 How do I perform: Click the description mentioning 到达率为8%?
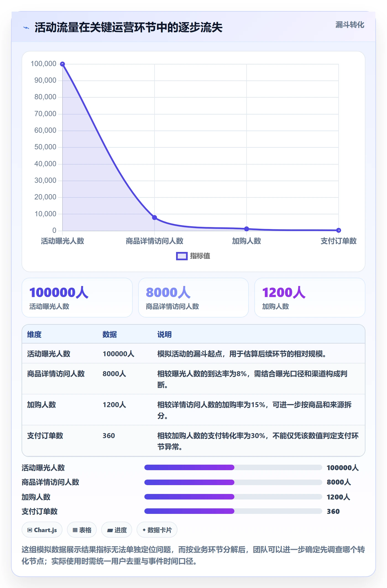click(x=252, y=379)
